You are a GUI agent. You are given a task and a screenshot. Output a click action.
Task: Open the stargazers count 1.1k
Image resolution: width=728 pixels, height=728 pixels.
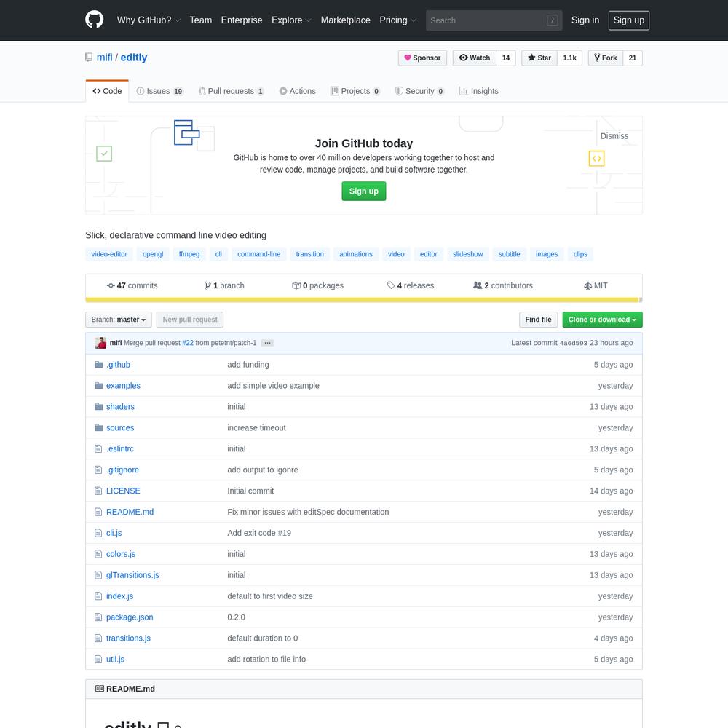569,58
